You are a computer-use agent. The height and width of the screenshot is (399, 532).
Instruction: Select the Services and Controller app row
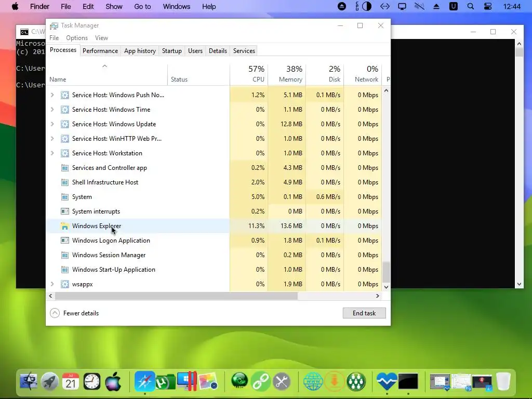pos(214,168)
